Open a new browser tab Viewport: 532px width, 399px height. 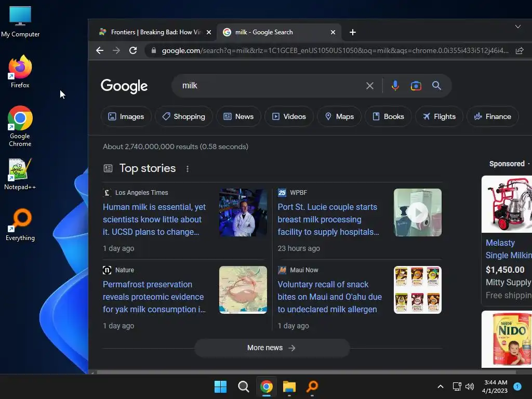353,32
